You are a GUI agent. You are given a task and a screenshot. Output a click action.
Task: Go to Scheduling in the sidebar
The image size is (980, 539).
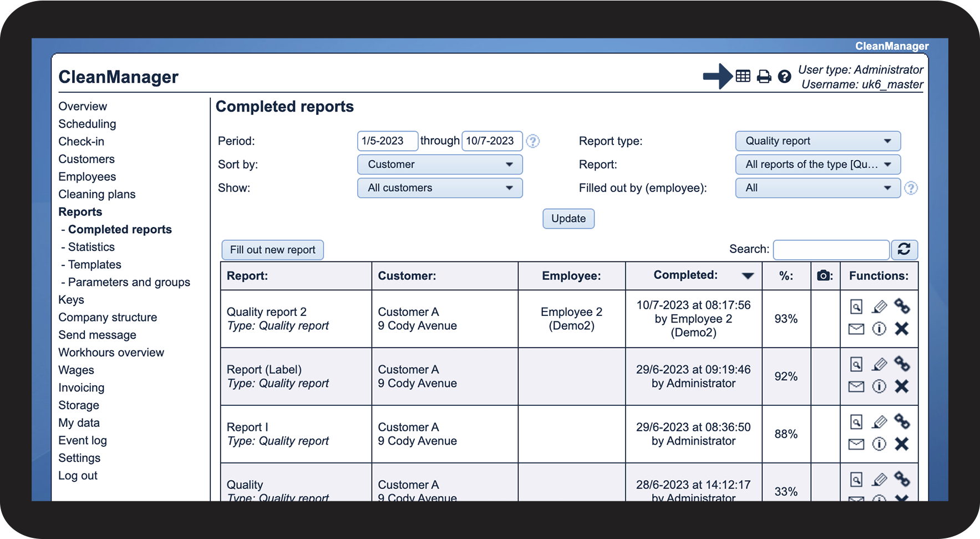pos(87,124)
